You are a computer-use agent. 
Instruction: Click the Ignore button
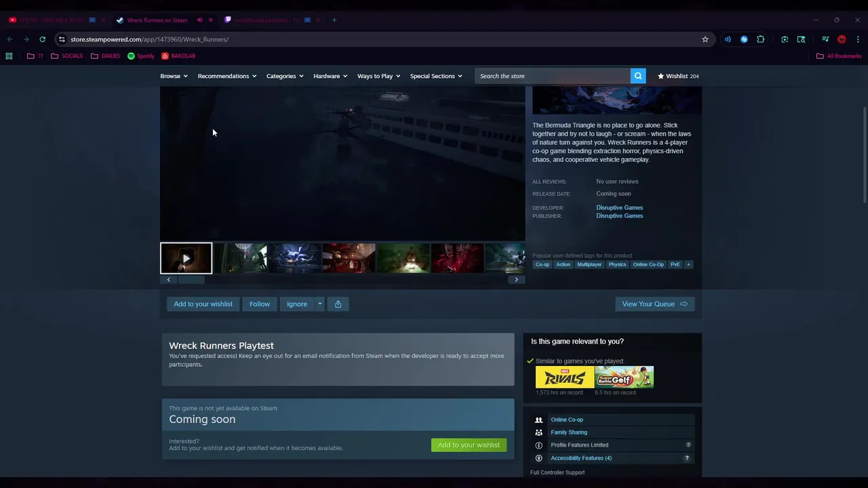296,304
